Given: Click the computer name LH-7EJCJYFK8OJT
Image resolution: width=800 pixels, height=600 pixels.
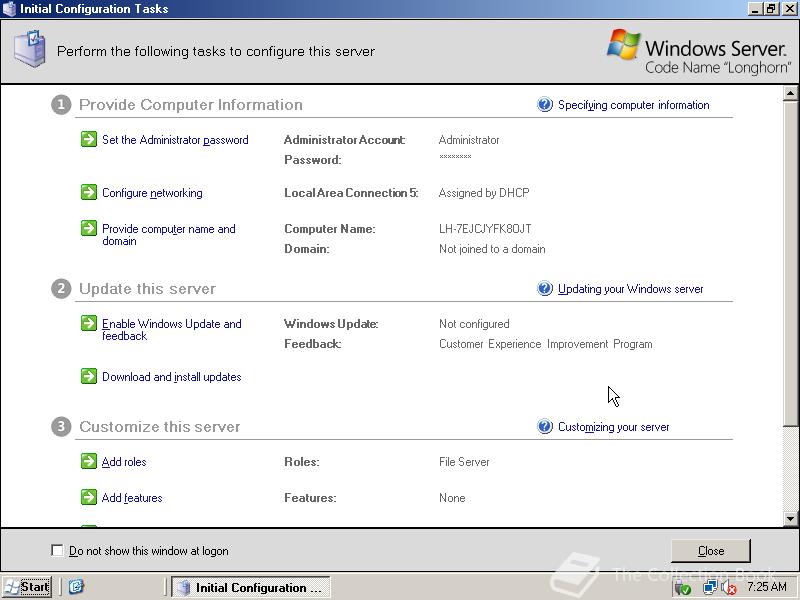Looking at the screenshot, I should pos(485,229).
